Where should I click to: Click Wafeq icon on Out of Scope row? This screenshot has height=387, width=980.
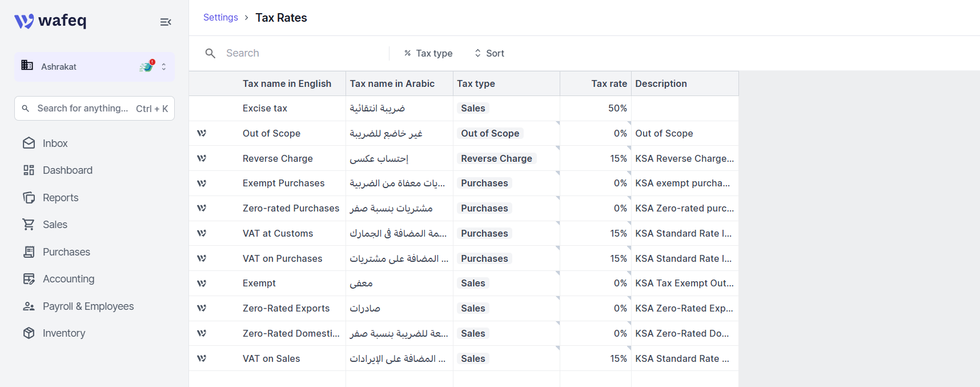(202, 133)
